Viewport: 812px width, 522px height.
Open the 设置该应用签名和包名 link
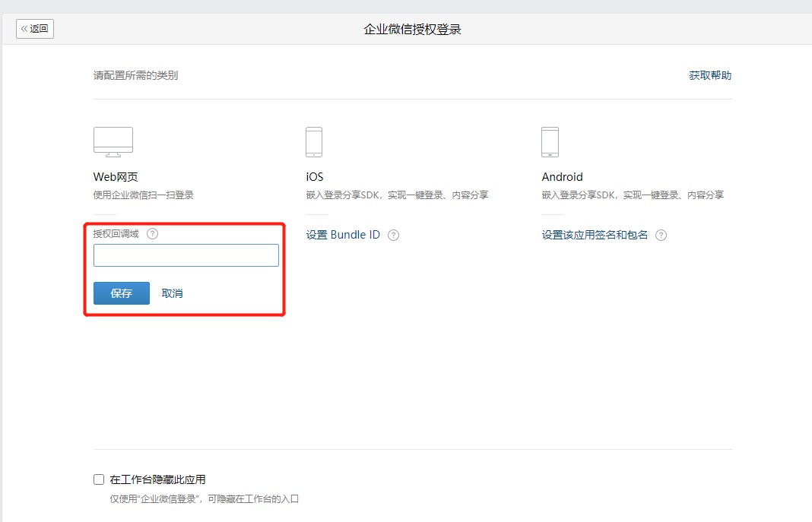[x=595, y=235]
